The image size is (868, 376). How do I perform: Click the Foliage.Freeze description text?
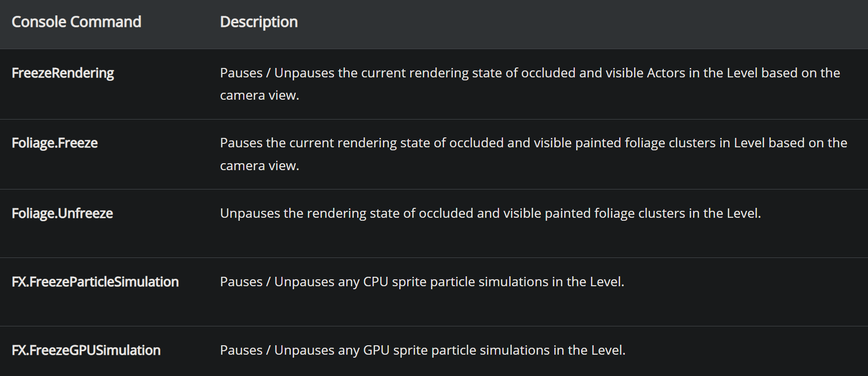(x=534, y=154)
